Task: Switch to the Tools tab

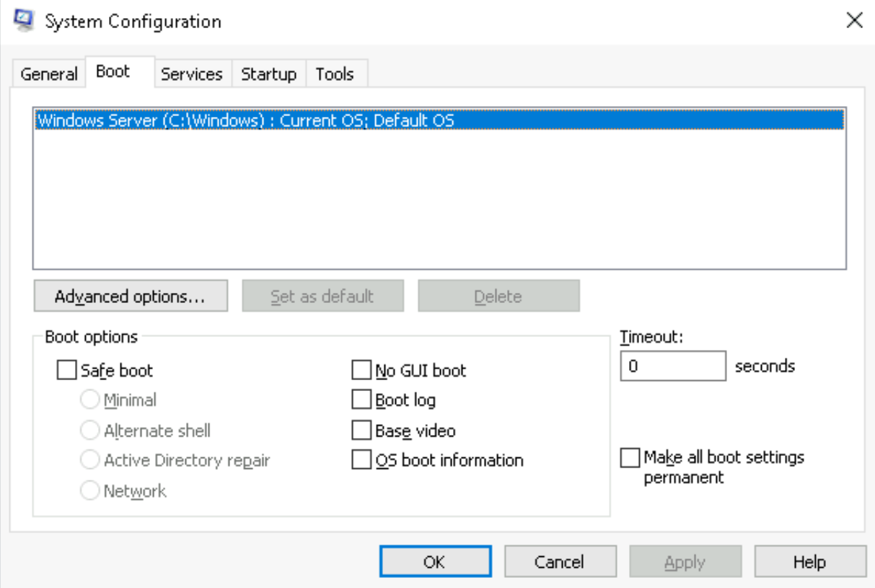Action: point(335,74)
